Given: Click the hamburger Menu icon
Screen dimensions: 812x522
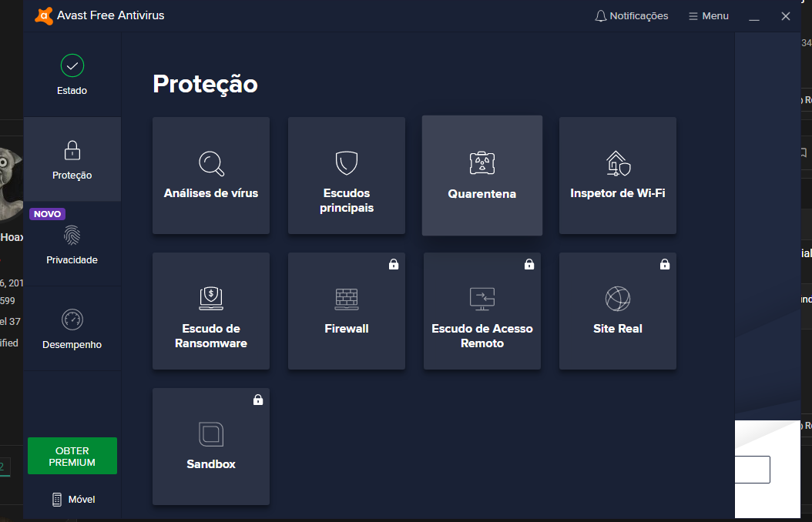Looking at the screenshot, I should 693,16.
